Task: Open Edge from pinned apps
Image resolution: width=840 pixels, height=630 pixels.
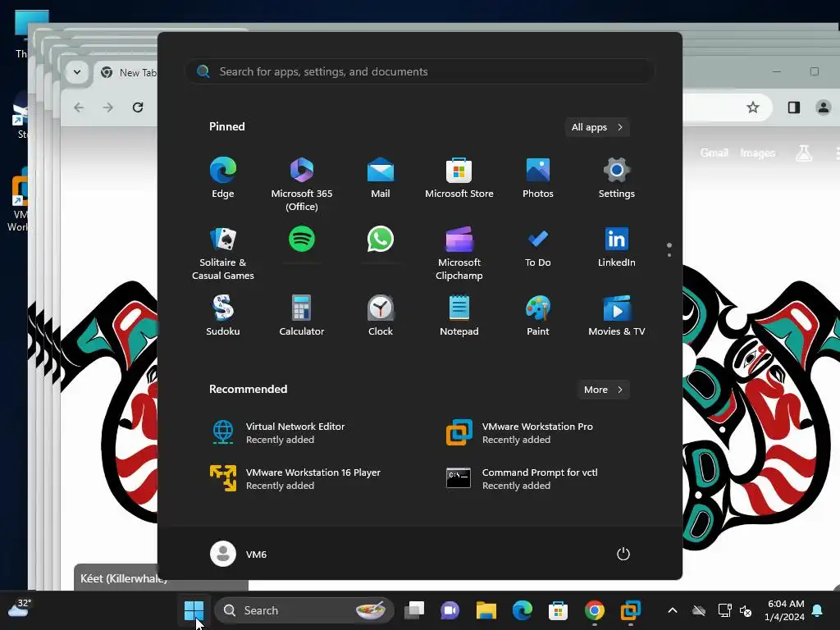Action: click(223, 178)
